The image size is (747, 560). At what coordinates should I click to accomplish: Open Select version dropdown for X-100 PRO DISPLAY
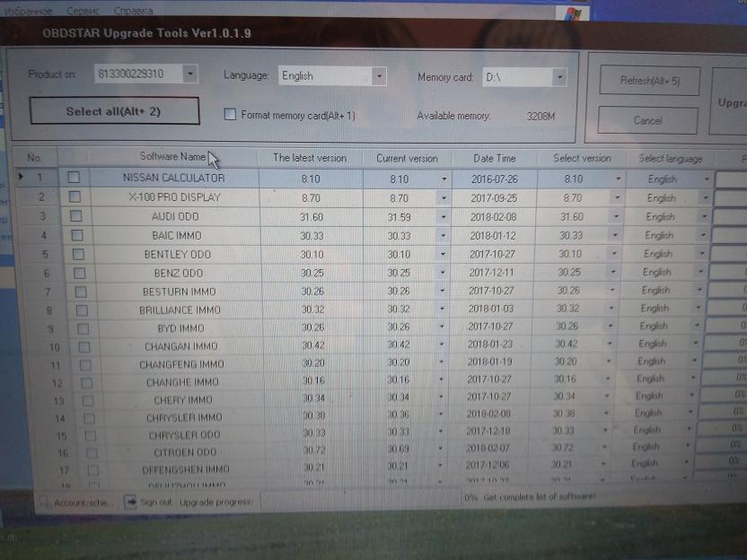click(618, 197)
